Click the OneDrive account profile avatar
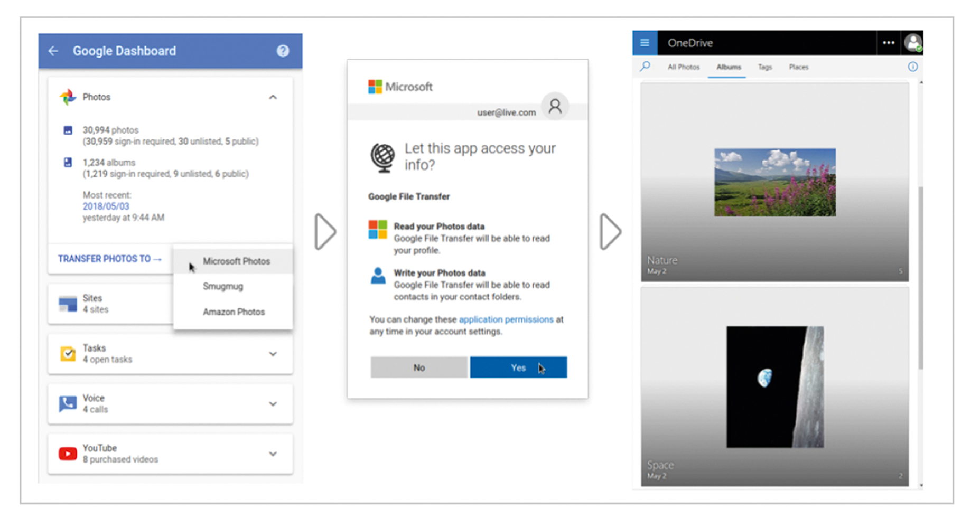The image size is (980, 528). click(912, 43)
